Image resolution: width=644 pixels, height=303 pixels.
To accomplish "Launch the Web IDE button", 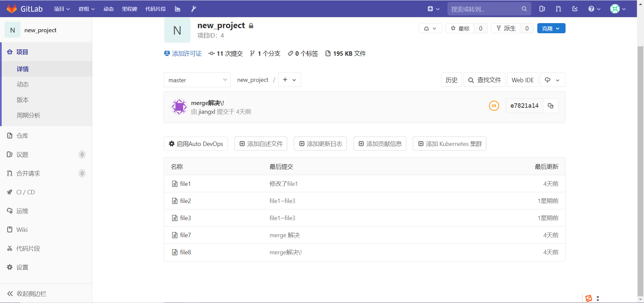I will pos(523,80).
